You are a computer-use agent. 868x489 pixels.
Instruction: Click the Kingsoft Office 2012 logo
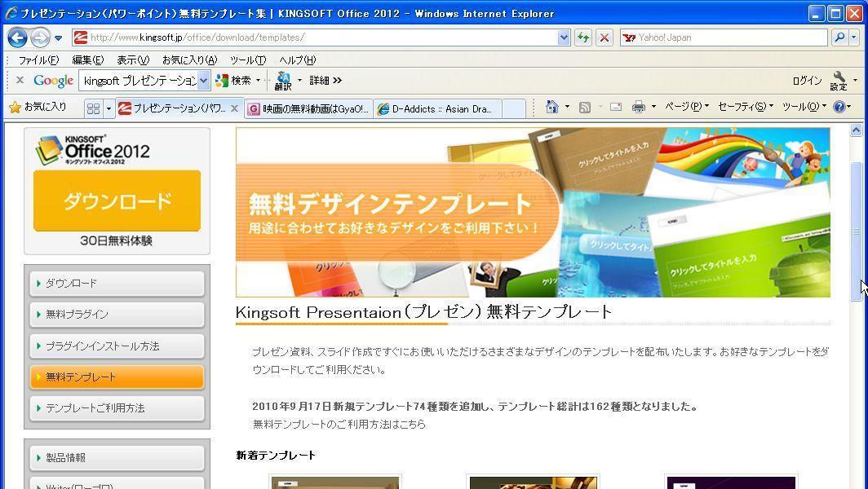[x=92, y=150]
